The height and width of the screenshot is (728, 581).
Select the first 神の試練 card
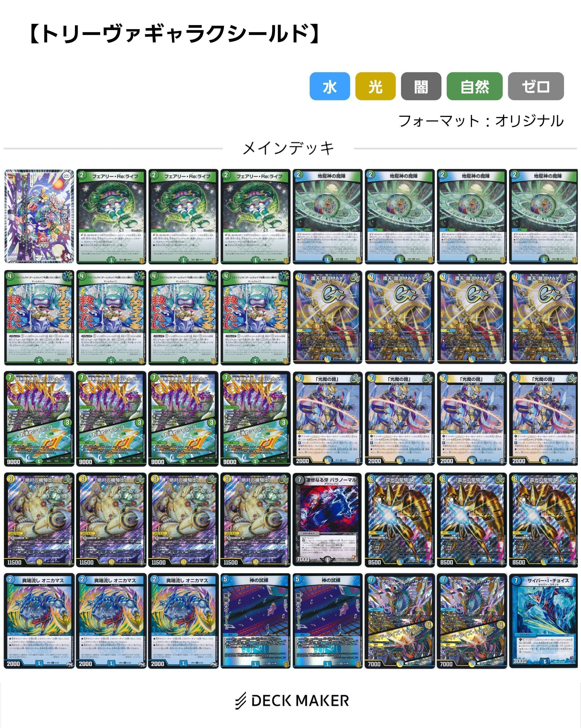click(x=255, y=621)
